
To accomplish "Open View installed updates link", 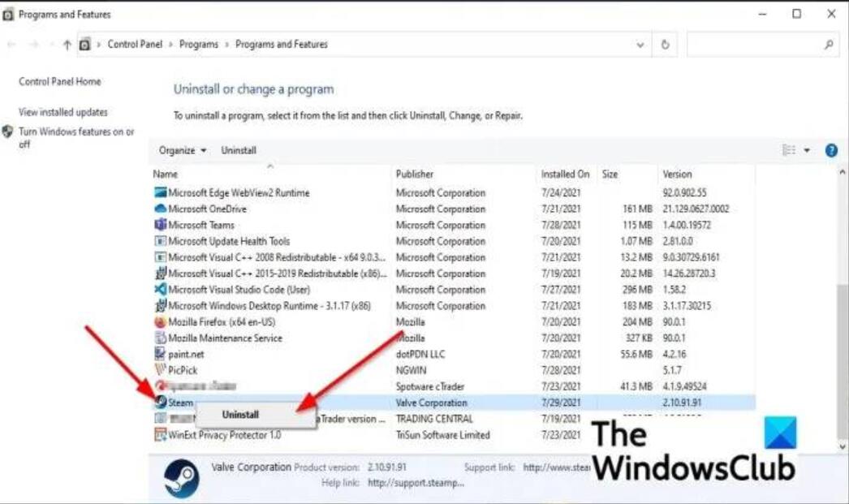I will point(63,112).
